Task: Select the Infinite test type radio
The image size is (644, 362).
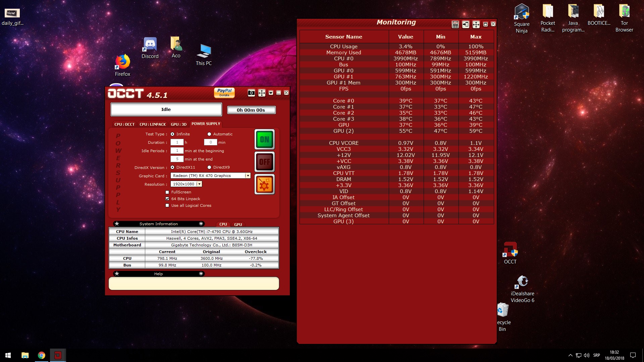Action: [x=172, y=134]
